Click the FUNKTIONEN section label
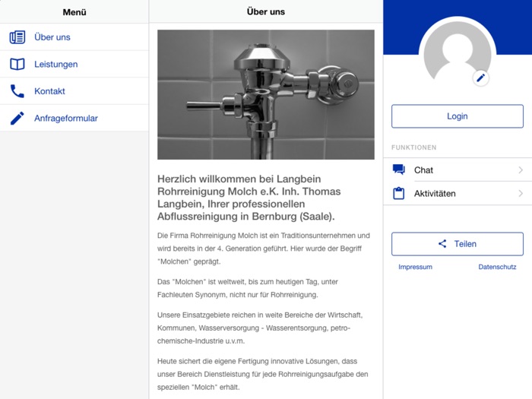The width and height of the screenshot is (532, 399). tap(414, 147)
